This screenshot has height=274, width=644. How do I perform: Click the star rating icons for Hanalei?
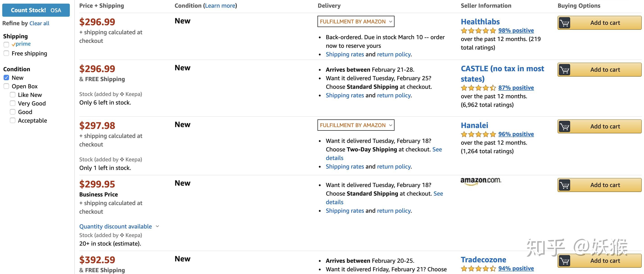(478, 134)
